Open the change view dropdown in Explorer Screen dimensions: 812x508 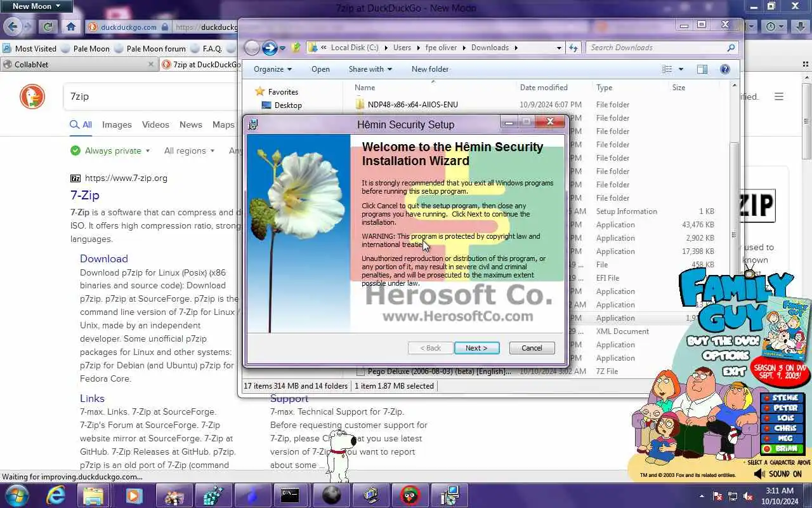[681, 69]
